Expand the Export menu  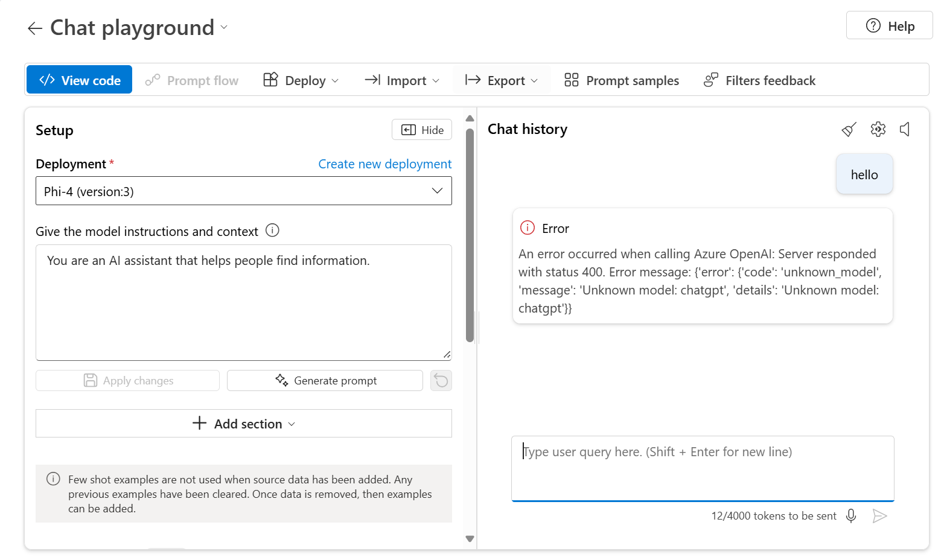[502, 80]
